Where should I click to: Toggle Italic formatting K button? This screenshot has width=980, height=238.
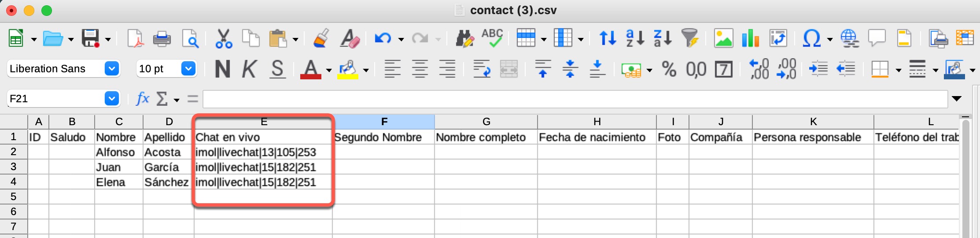point(249,69)
